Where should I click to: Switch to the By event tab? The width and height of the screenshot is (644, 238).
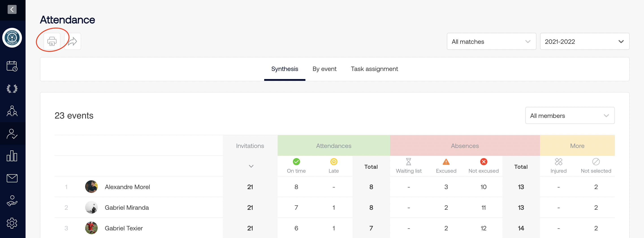324,69
